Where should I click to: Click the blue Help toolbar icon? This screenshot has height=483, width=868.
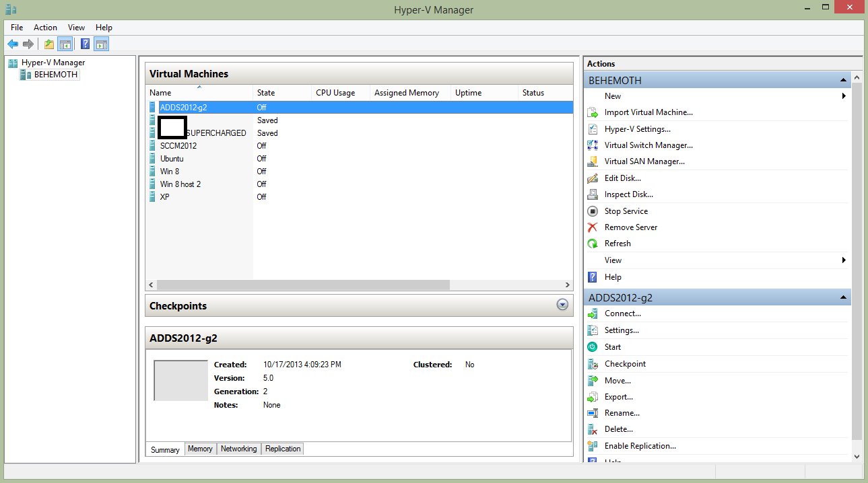click(x=86, y=44)
